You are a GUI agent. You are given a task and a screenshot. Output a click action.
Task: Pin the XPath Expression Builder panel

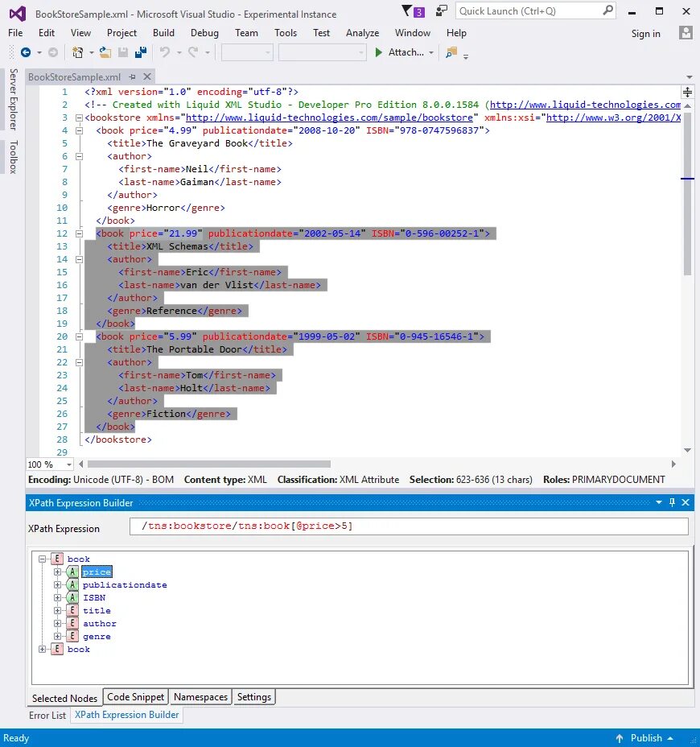point(672,502)
